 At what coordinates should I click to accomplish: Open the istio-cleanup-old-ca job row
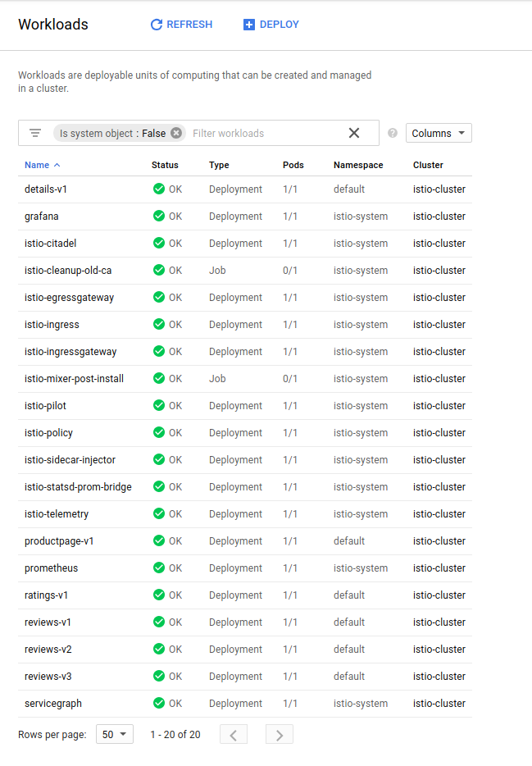pyautogui.click(x=245, y=271)
